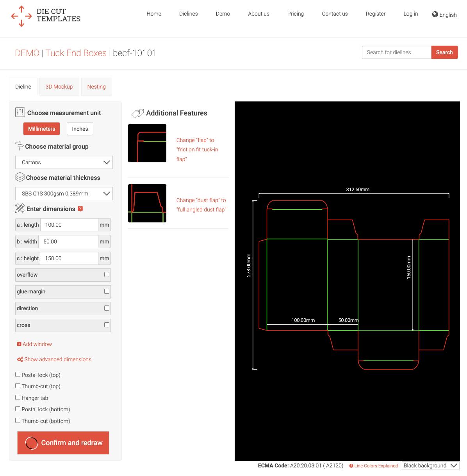Click the gears icon beside advanced dimensions

20,359
